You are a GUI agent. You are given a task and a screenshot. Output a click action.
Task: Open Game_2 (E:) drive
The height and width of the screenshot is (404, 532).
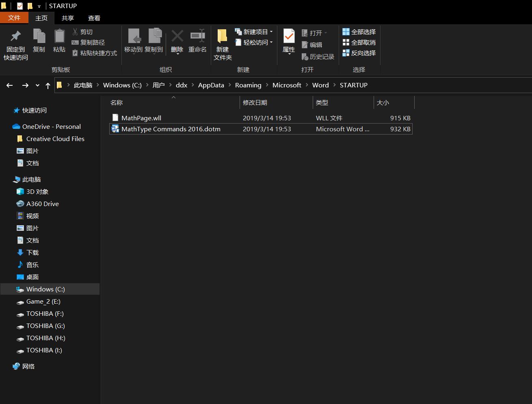(x=43, y=302)
